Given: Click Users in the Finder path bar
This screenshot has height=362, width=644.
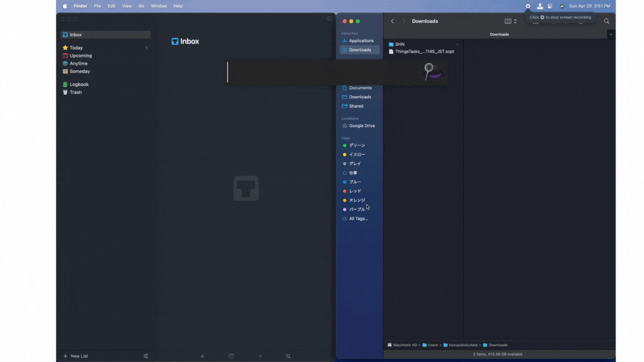Looking at the screenshot, I should point(430,345).
